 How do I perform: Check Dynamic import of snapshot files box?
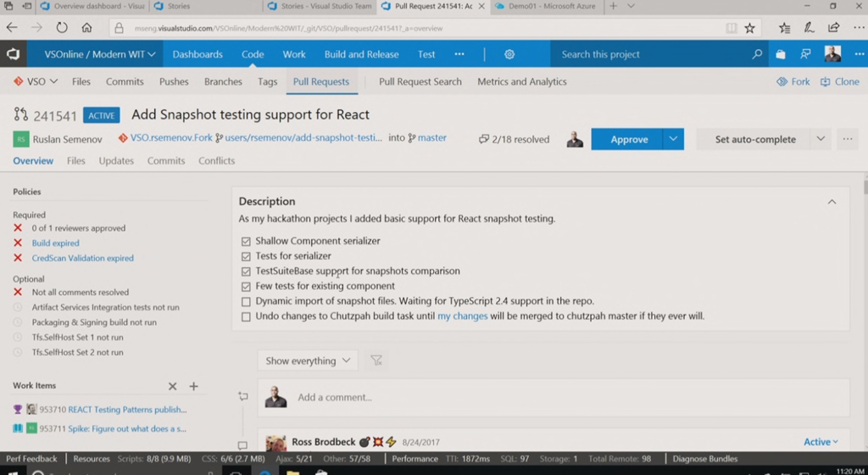[246, 302]
